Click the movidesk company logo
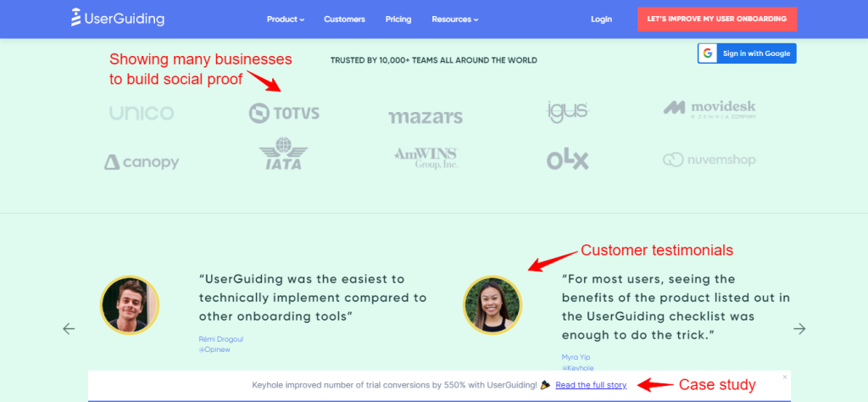Screen dimensions: 868x402 pos(709,109)
